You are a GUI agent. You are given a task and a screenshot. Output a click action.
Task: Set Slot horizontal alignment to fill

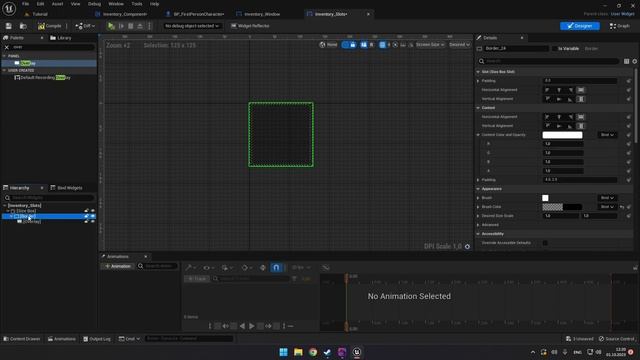[x=581, y=90]
